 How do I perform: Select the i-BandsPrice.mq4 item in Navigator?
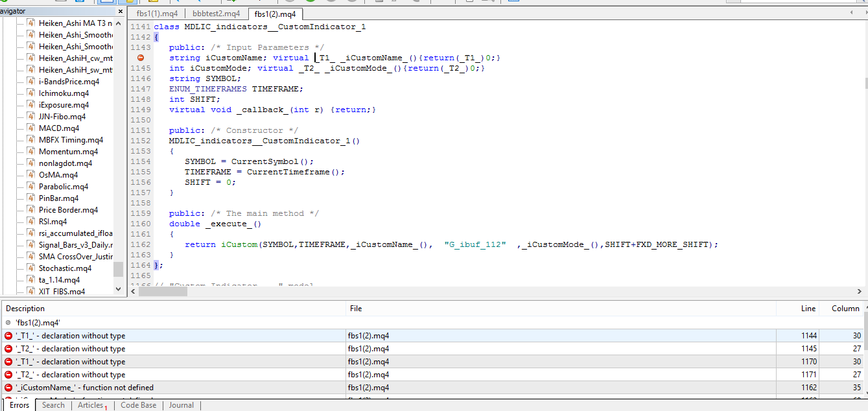tap(69, 82)
